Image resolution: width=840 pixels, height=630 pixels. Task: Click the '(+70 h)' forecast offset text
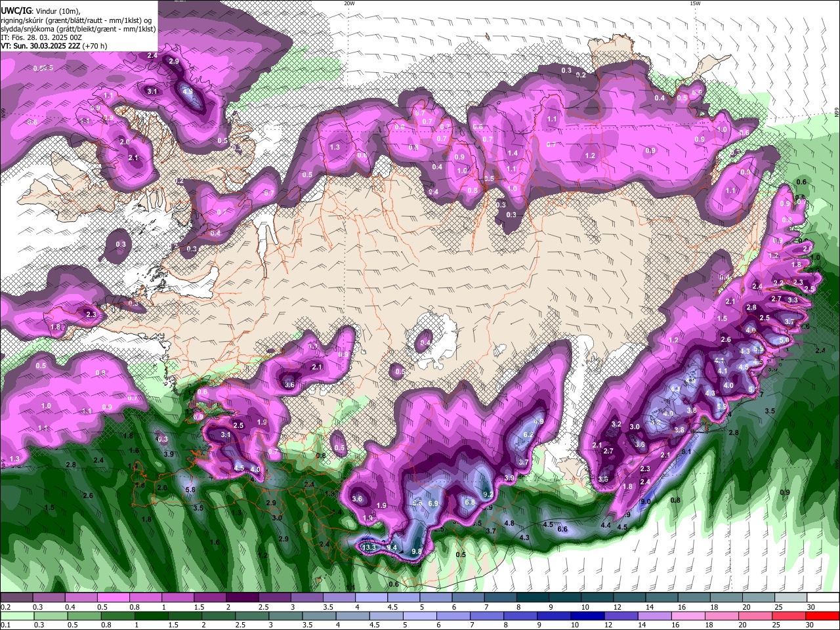[95, 46]
